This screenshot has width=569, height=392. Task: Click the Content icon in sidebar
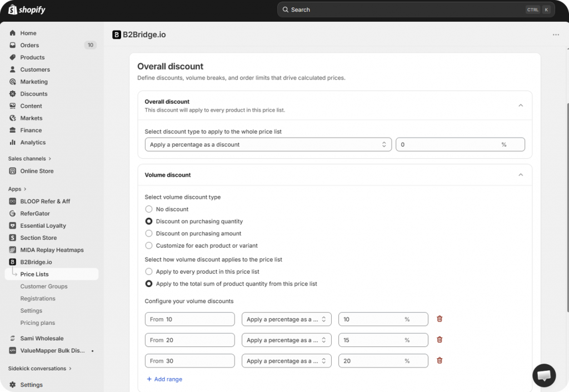pos(13,106)
